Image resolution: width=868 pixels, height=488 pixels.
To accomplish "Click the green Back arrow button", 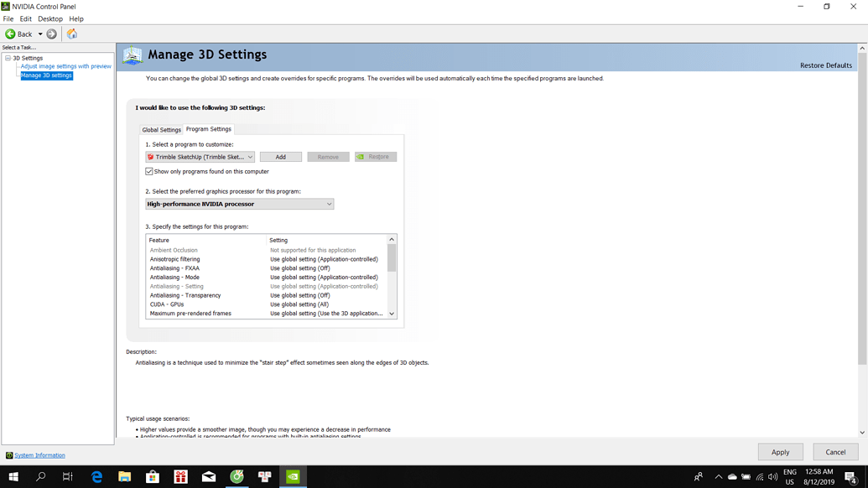I will pos(9,34).
